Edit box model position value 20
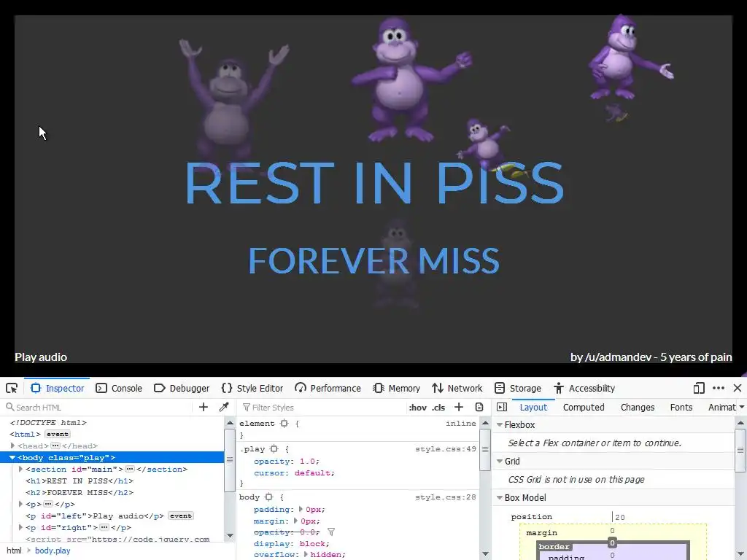This screenshot has height=560, width=747. click(x=620, y=517)
